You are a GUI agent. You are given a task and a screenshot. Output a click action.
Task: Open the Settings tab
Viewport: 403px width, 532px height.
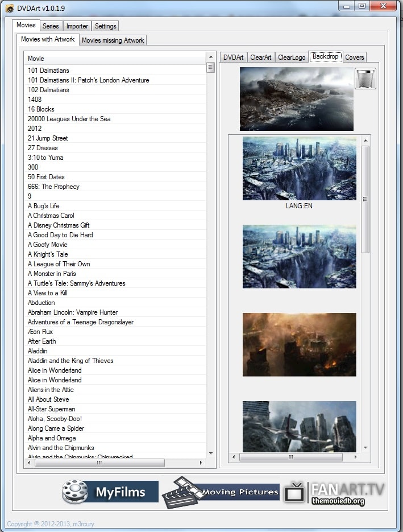(x=105, y=26)
